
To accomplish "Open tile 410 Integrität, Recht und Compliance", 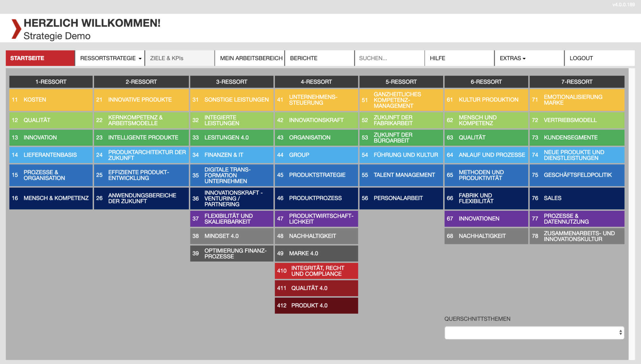I will click(316, 271).
